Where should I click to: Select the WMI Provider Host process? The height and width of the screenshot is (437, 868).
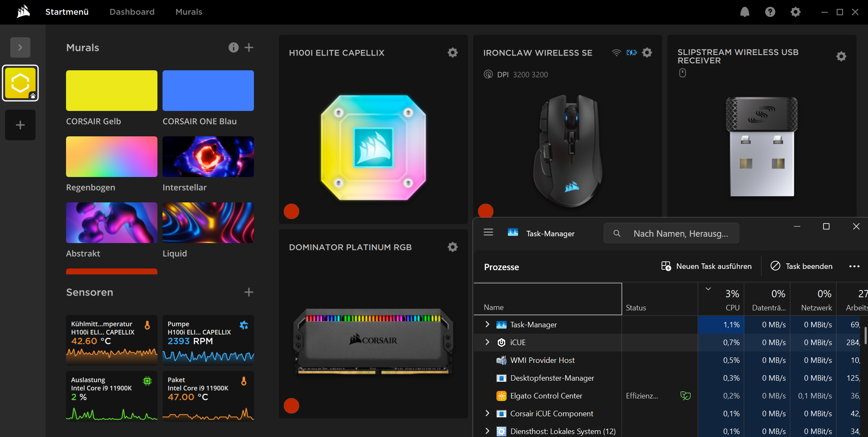(x=671, y=360)
